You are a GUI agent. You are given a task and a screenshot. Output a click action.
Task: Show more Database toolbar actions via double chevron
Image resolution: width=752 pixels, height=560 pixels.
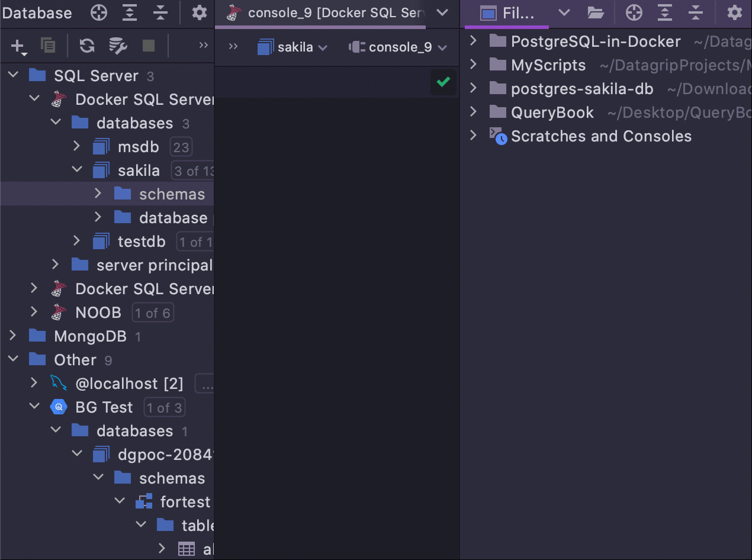[203, 46]
